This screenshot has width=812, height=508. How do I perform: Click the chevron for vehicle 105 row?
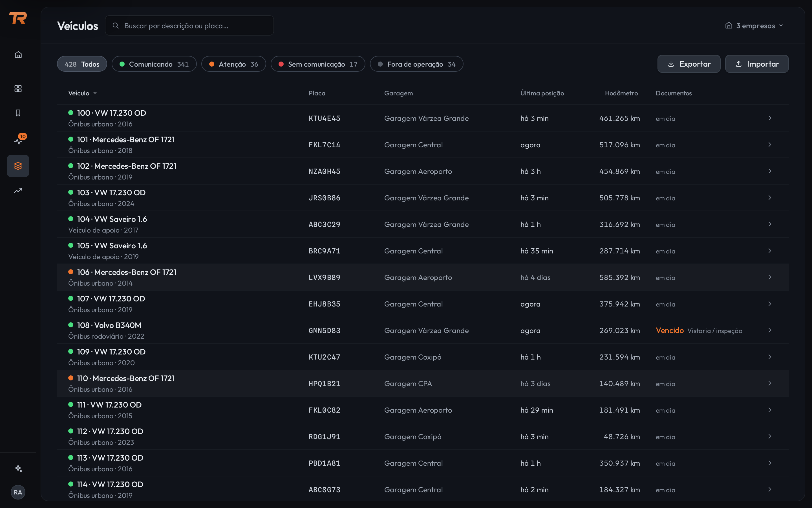(770, 251)
